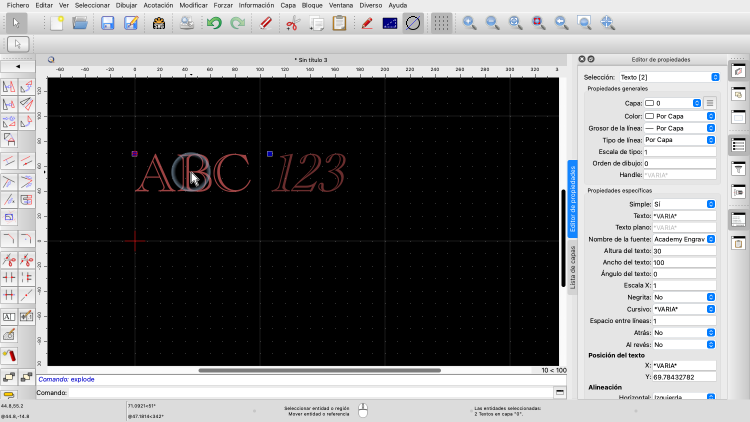Create a new drawing with New icon
Viewport: 750px width, 422px height.
click(x=57, y=23)
